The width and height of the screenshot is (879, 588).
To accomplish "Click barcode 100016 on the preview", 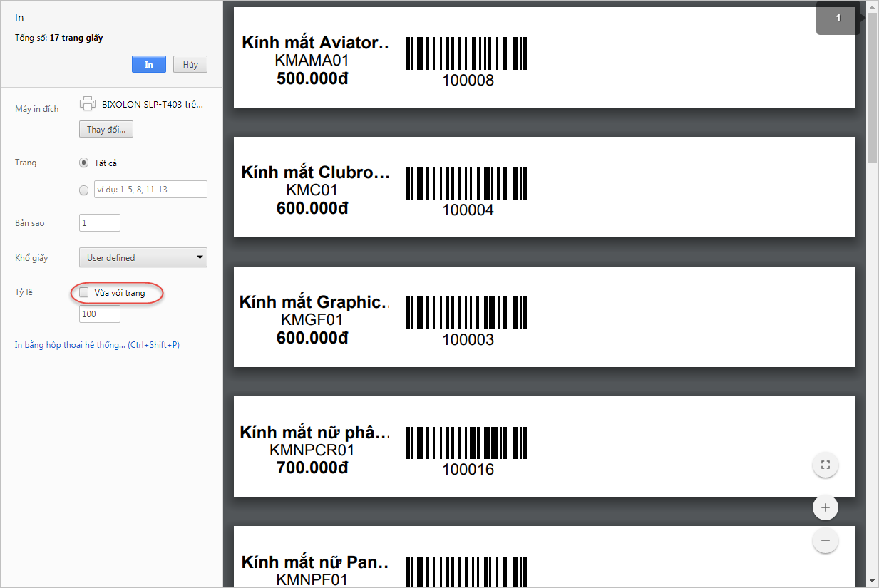I will pyautogui.click(x=467, y=443).
